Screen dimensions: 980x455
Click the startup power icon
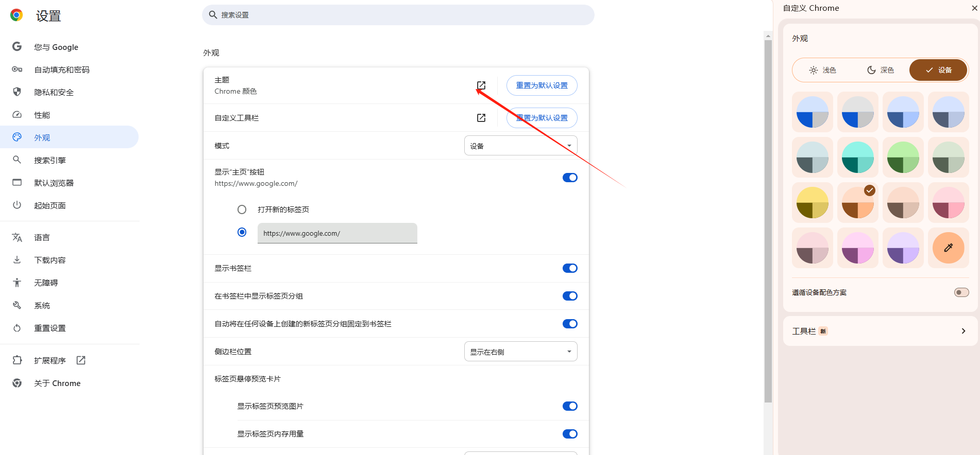[17, 205]
